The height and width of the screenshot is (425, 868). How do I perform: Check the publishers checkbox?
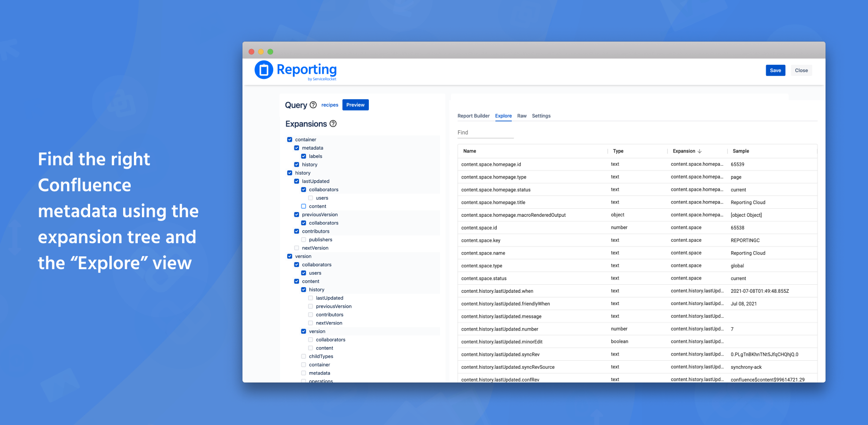coord(304,240)
